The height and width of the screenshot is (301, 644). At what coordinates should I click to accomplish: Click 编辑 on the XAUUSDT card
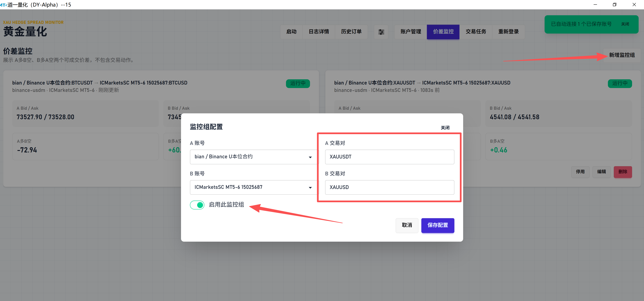click(x=601, y=172)
